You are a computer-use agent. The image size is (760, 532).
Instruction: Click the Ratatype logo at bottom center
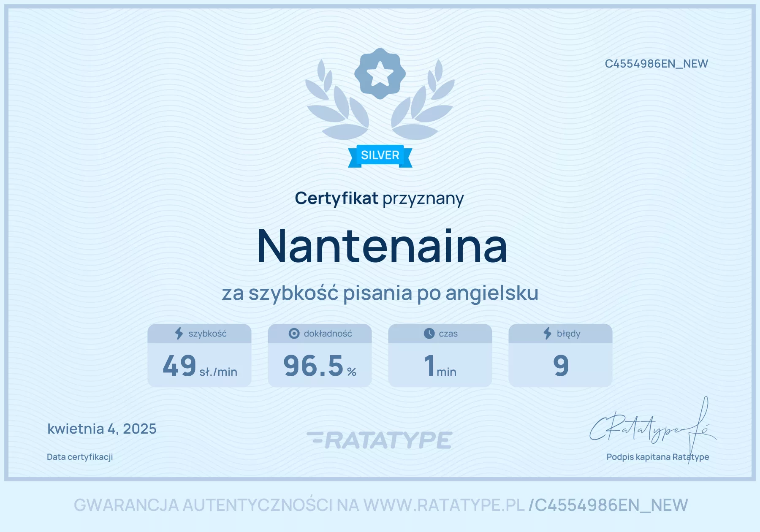380,440
